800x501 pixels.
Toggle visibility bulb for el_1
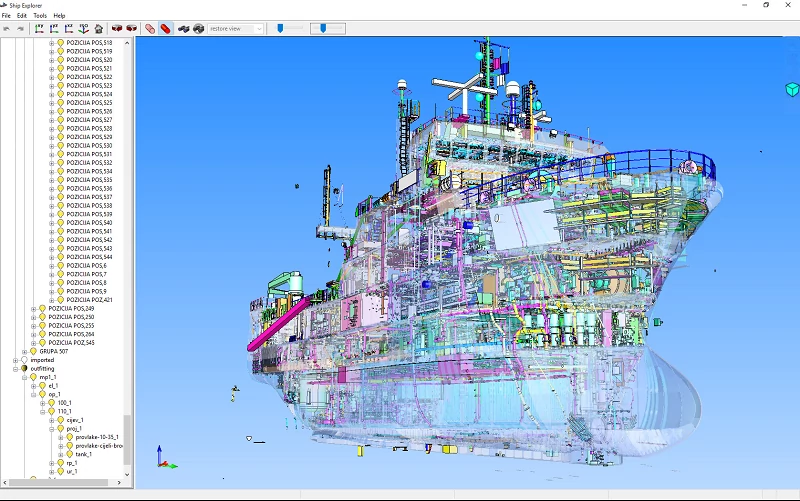(42, 386)
